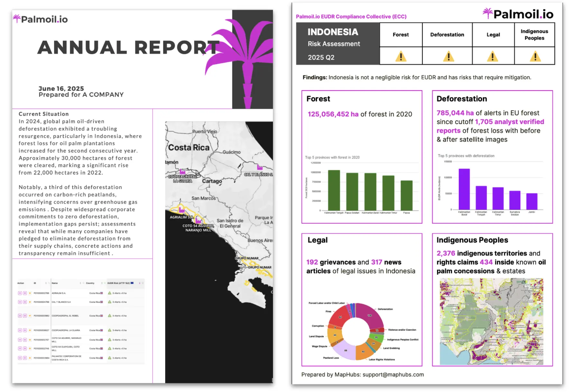Image resolution: width=579 pixels, height=392 pixels.
Task: Click the Indigenous Peoples warning icon
Action: coord(535,56)
